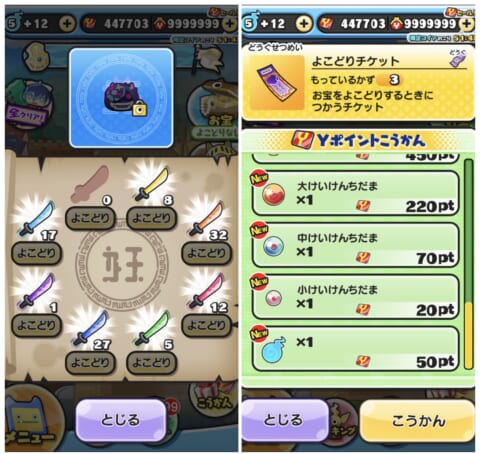Screen dimensions: 480x454
Task: Close the left panel with とじる
Action: 121,420
